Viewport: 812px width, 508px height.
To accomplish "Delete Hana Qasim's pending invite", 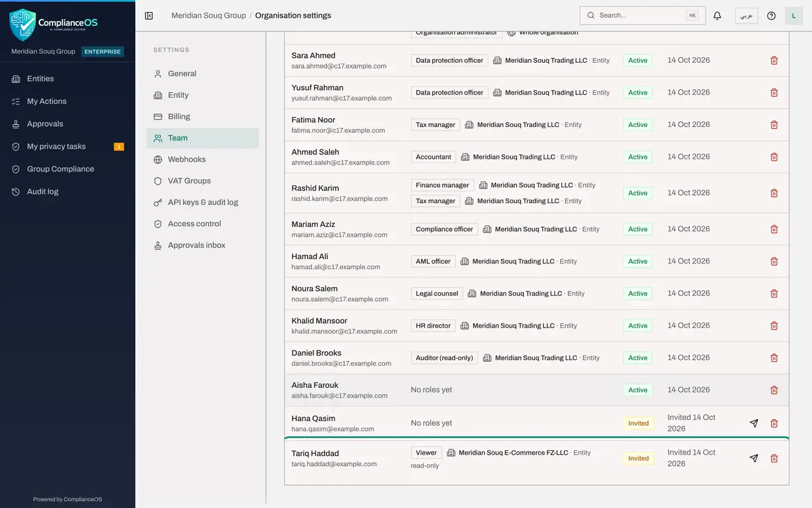I will click(x=774, y=424).
